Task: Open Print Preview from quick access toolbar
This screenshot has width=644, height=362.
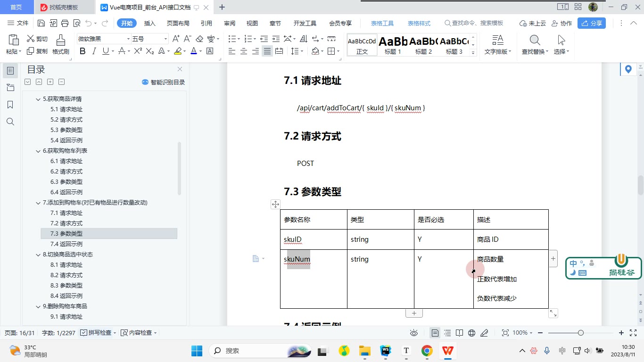Action: pyautogui.click(x=77, y=23)
